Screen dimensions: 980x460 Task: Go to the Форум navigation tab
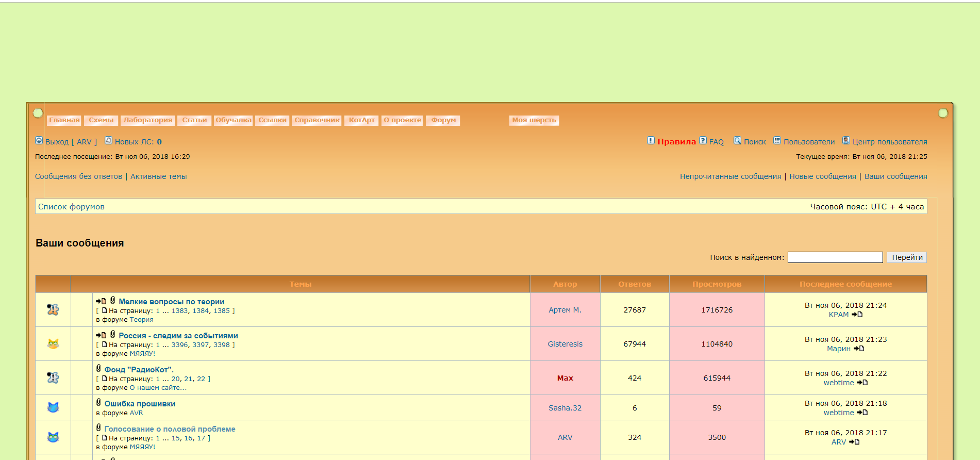pyautogui.click(x=443, y=120)
